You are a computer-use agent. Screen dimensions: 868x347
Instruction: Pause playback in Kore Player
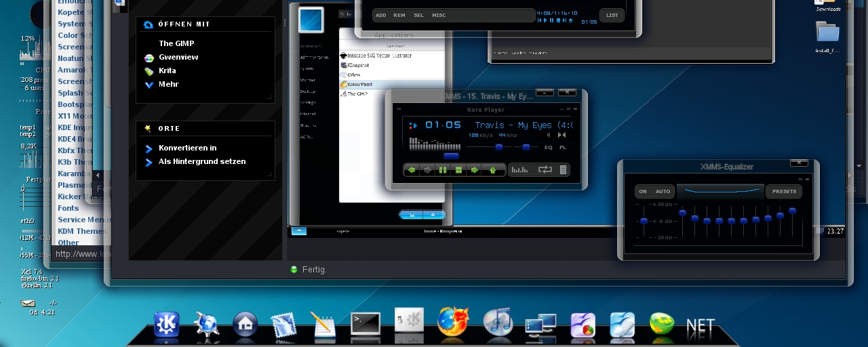pos(443,170)
